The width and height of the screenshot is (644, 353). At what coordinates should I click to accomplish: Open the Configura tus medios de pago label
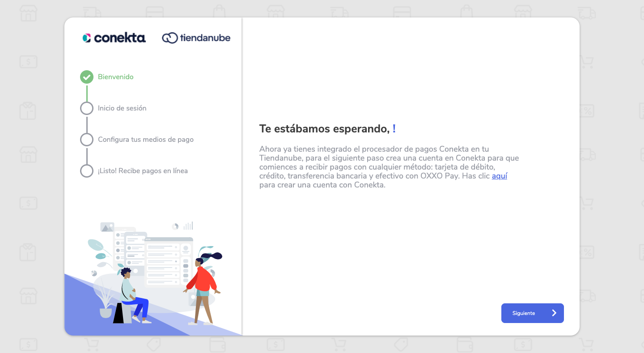[x=146, y=140]
